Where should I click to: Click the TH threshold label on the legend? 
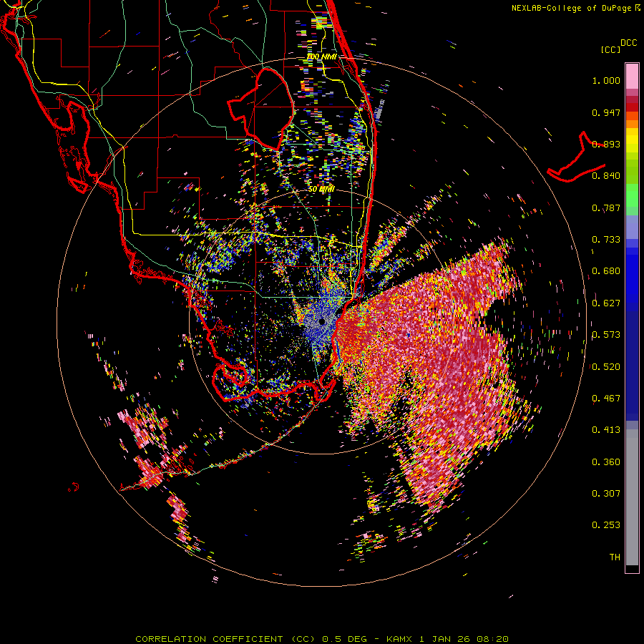pyautogui.click(x=615, y=557)
